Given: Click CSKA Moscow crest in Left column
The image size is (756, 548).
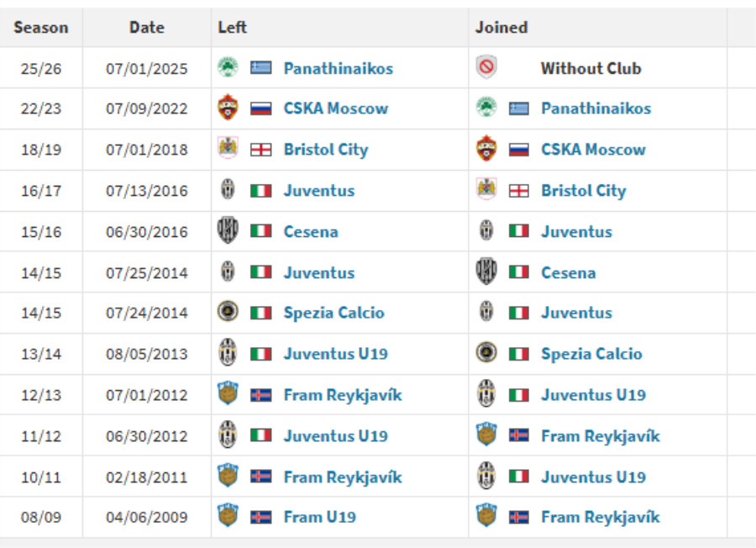Looking at the screenshot, I should pos(228,108).
